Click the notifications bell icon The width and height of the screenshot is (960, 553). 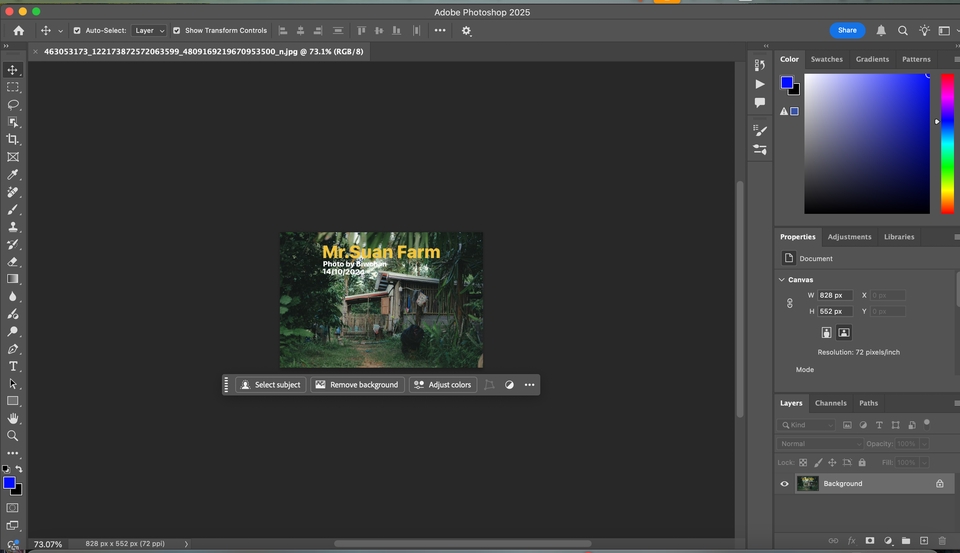[881, 31]
